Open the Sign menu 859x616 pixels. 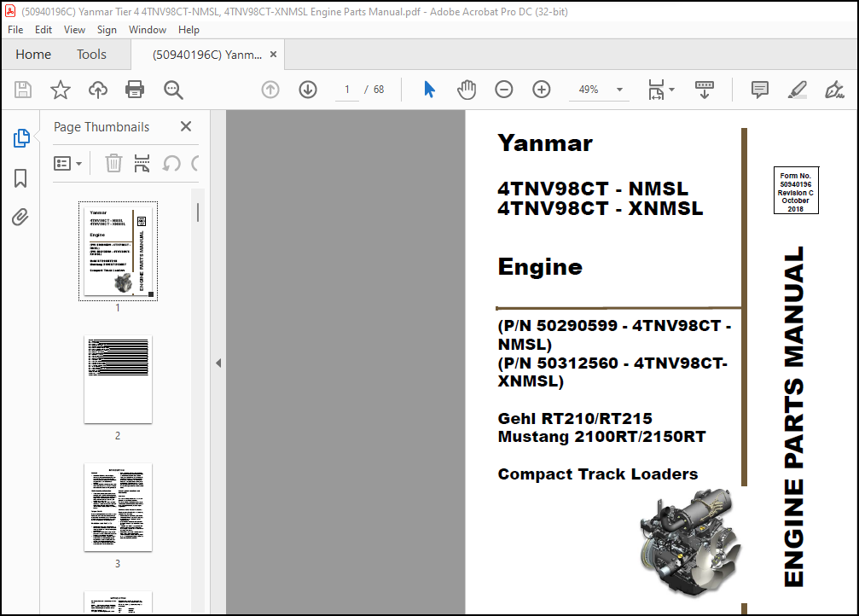[107, 30]
